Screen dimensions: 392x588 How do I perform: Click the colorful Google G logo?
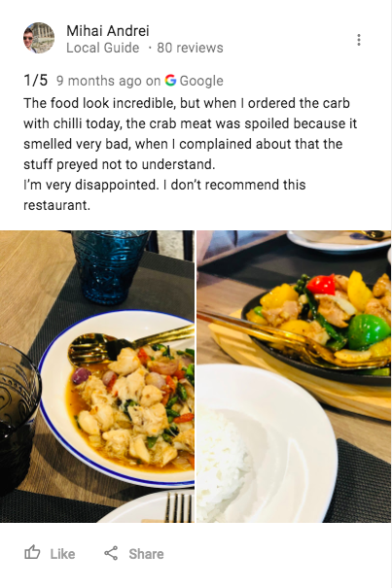tap(170, 81)
